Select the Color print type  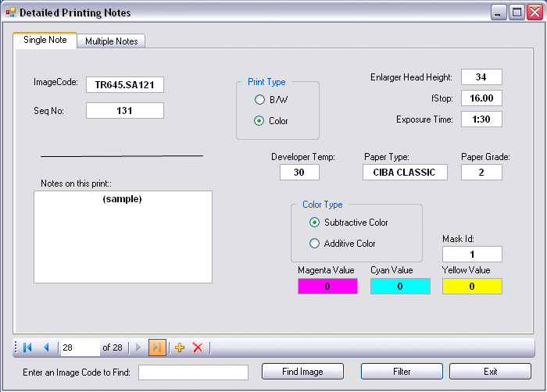tap(259, 121)
